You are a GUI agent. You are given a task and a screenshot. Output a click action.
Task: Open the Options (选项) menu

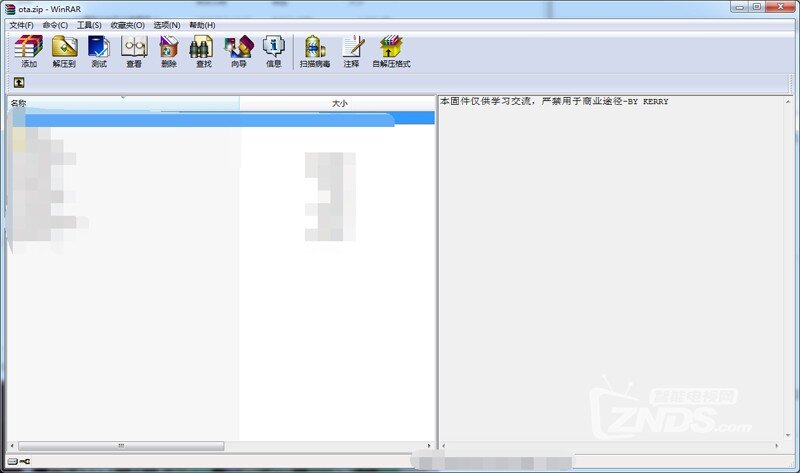[167, 25]
